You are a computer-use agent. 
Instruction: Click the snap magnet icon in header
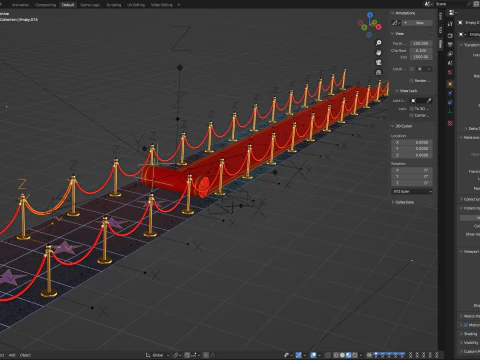click(188, 355)
